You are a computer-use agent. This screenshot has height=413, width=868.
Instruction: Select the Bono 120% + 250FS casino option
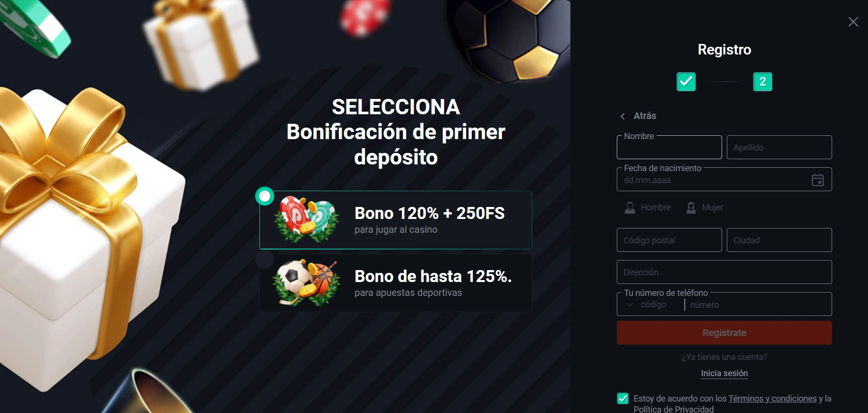[x=396, y=220]
